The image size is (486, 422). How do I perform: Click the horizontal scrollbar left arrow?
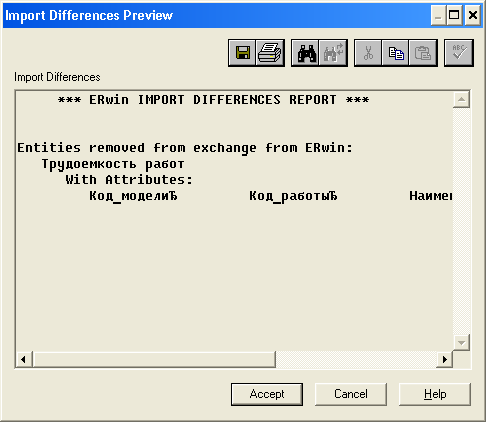tap(24, 359)
